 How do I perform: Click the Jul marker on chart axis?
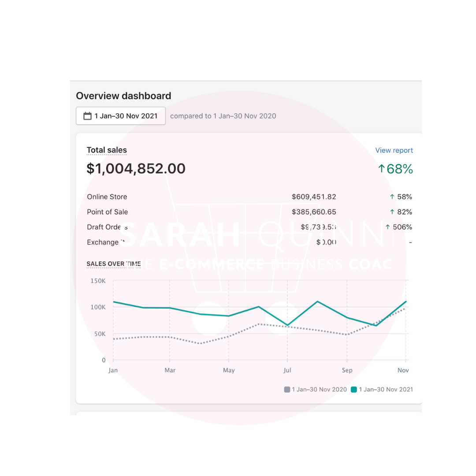pyautogui.click(x=287, y=370)
